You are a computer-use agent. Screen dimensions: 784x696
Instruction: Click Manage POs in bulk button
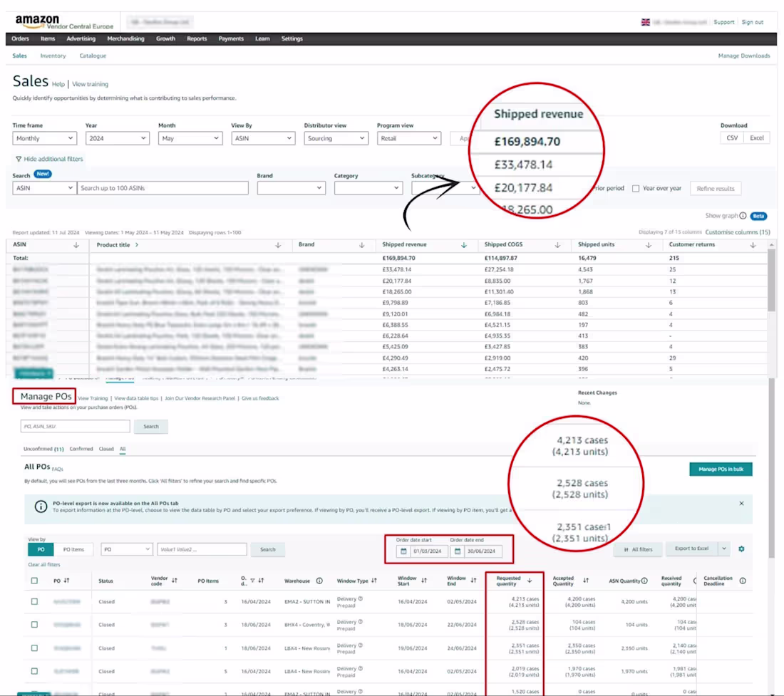[721, 469]
